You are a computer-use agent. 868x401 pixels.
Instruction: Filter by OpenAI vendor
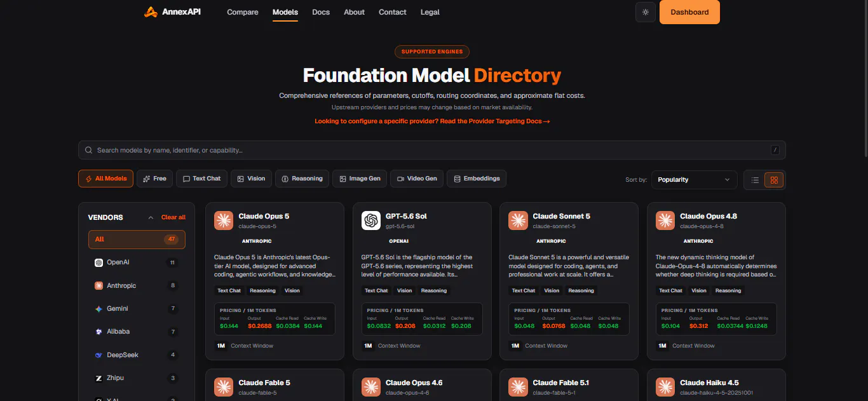click(x=137, y=262)
